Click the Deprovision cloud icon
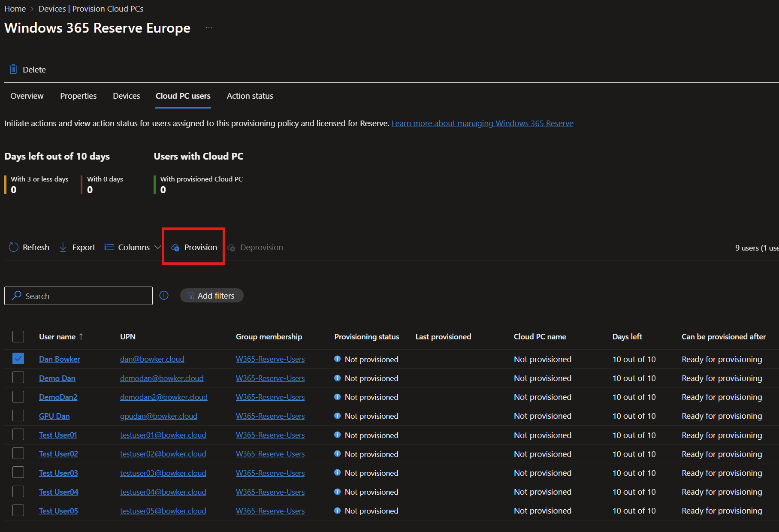 [x=231, y=248]
